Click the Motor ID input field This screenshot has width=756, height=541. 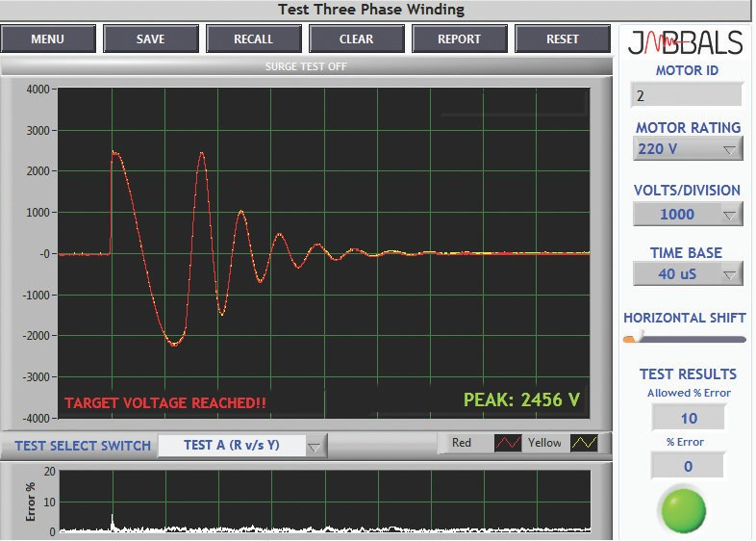[686, 95]
